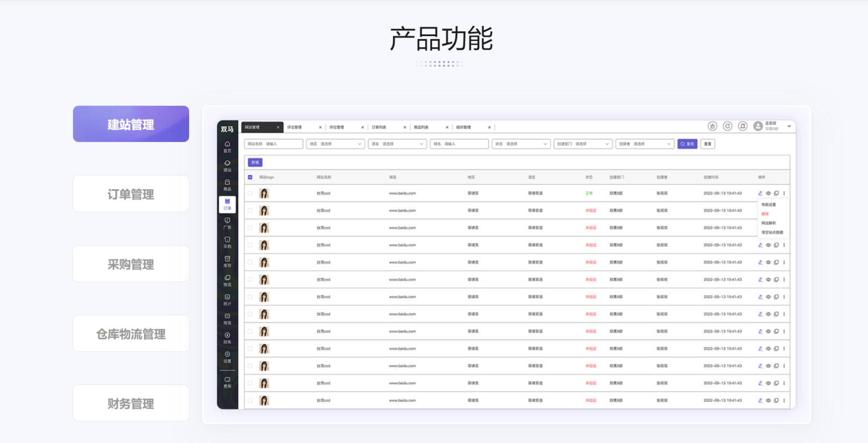Click the refresh icon in top bar
The image size is (868, 443).
(727, 126)
